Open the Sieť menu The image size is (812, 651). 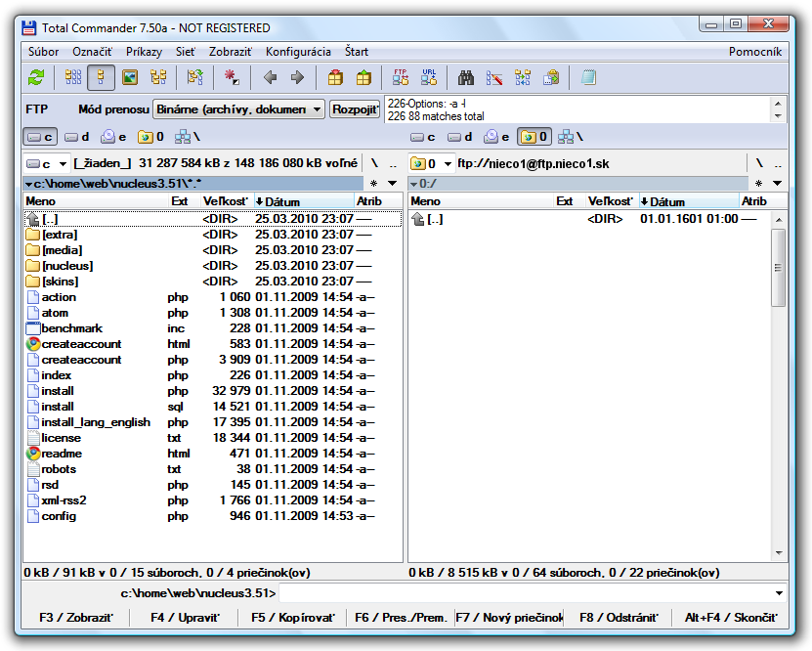[x=186, y=52]
